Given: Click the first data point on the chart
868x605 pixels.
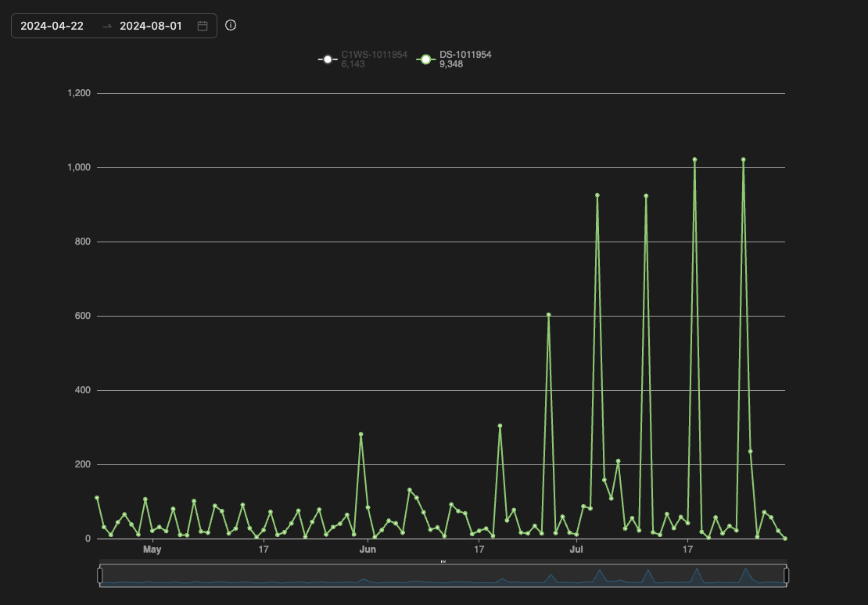Looking at the screenshot, I should (x=97, y=498).
